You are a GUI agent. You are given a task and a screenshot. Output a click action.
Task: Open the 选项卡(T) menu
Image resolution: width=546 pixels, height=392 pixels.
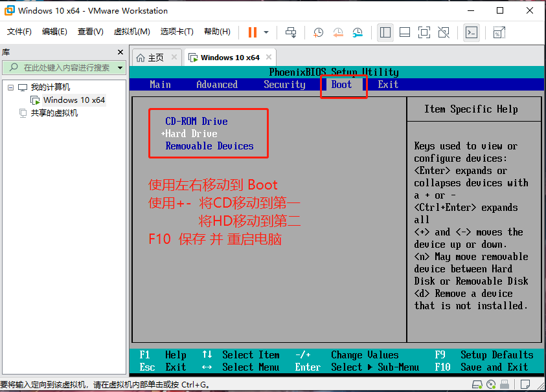(177, 32)
